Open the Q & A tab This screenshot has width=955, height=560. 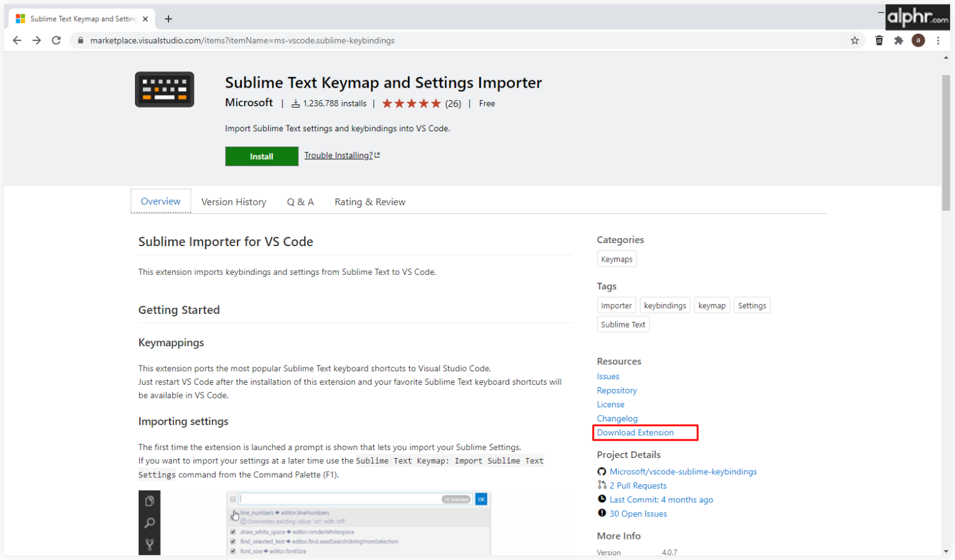coord(300,202)
